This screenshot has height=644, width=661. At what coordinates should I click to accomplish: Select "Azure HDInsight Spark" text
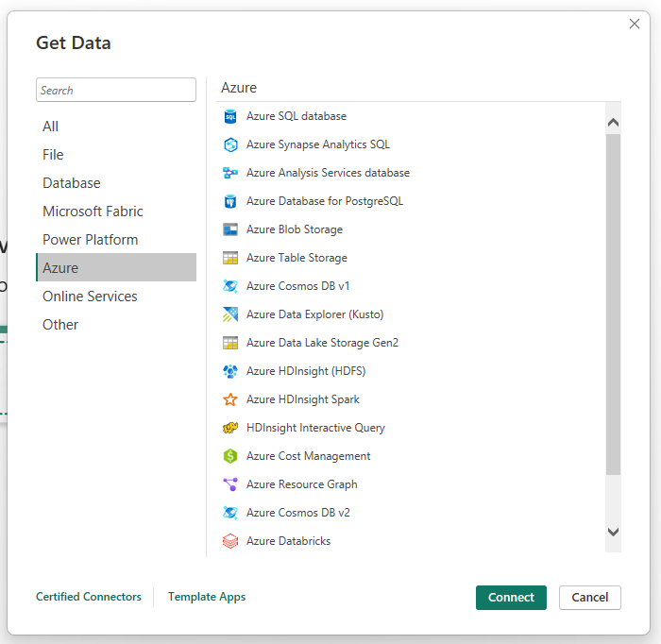click(303, 399)
